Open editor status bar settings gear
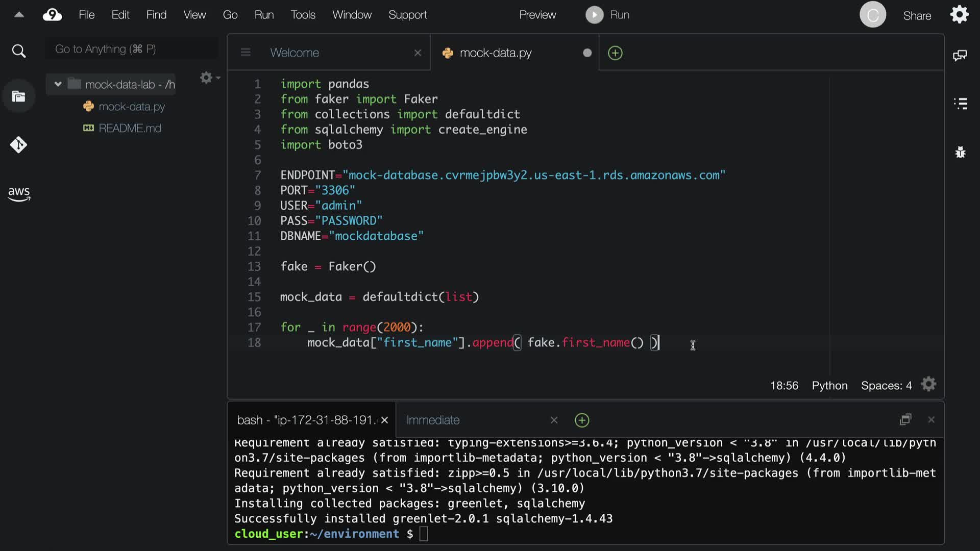The width and height of the screenshot is (980, 551). pos(928,384)
